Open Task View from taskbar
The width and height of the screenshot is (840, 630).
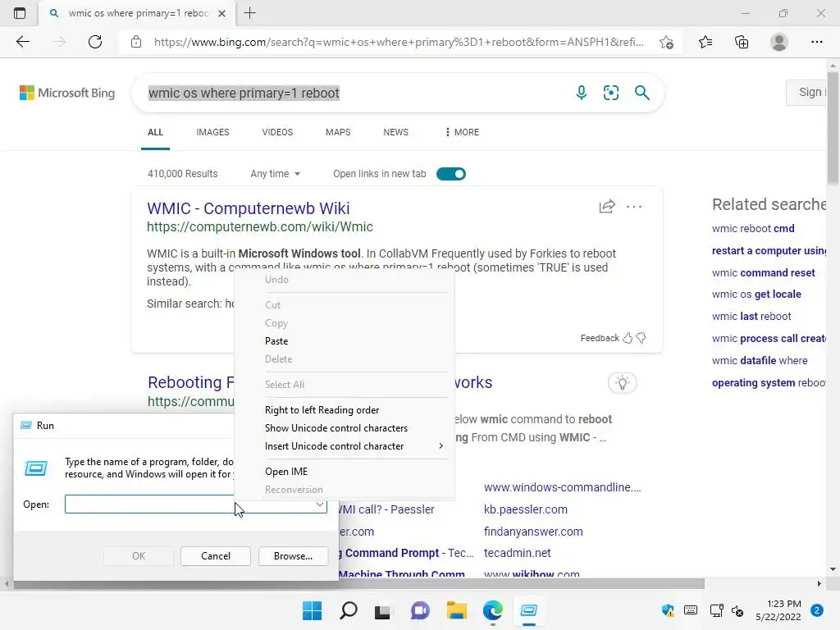(382, 610)
